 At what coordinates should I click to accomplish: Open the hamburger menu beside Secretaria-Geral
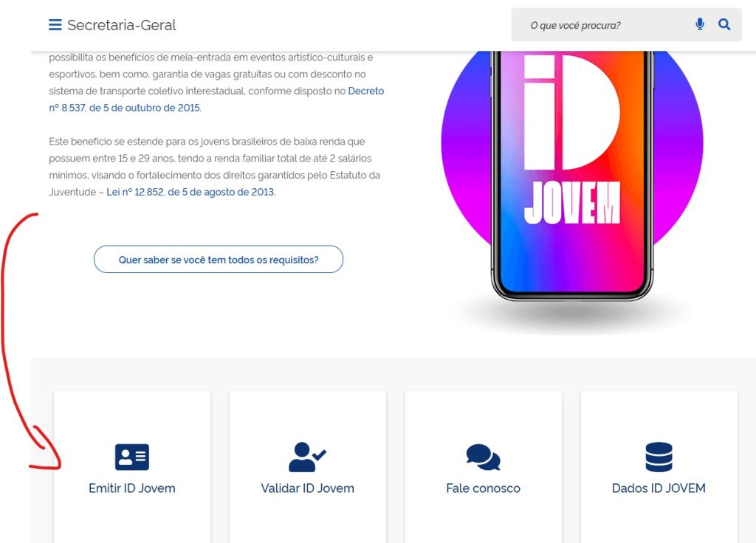pos(55,24)
